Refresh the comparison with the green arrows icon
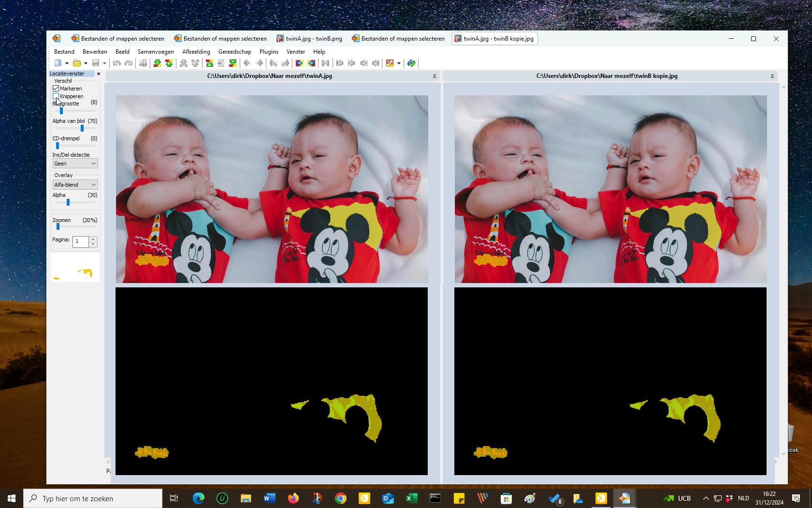The height and width of the screenshot is (508, 812). 411,63
